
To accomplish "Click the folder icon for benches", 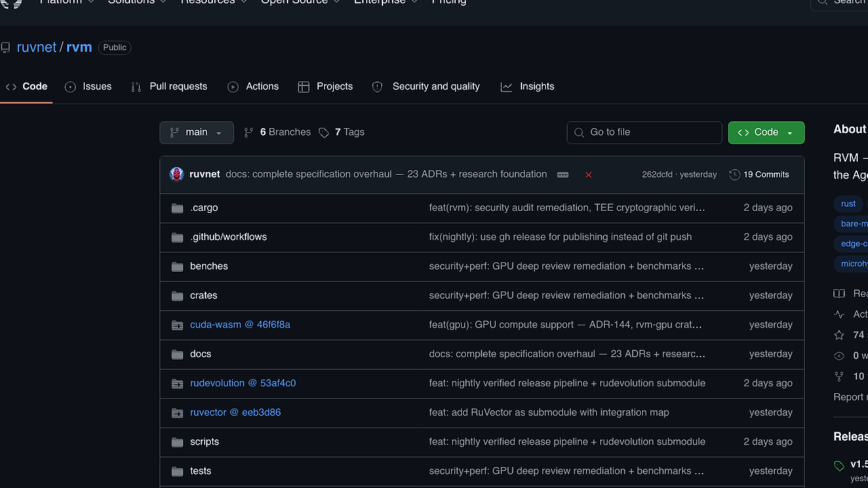I will (178, 266).
